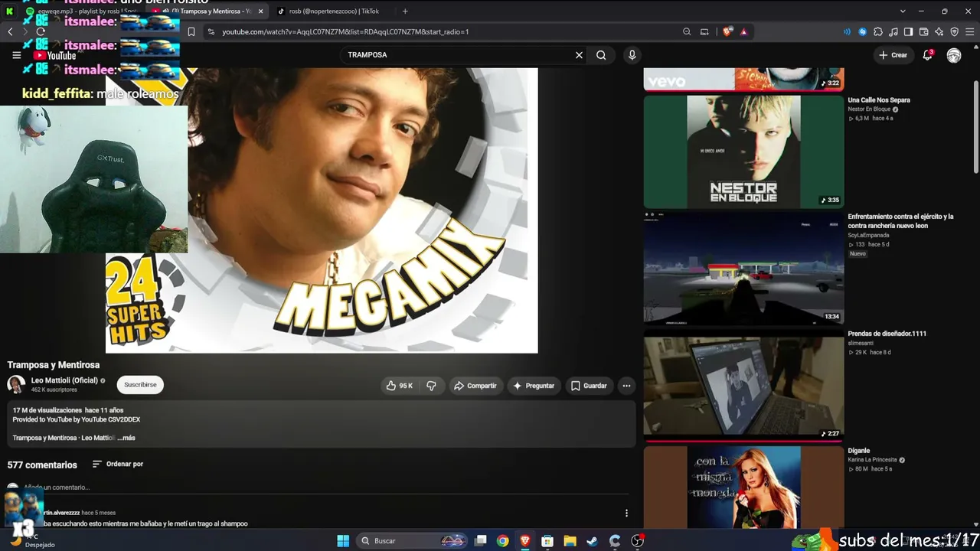Screen dimensions: 980x551
Task: Expand description with ...más
Action: [x=126, y=438]
